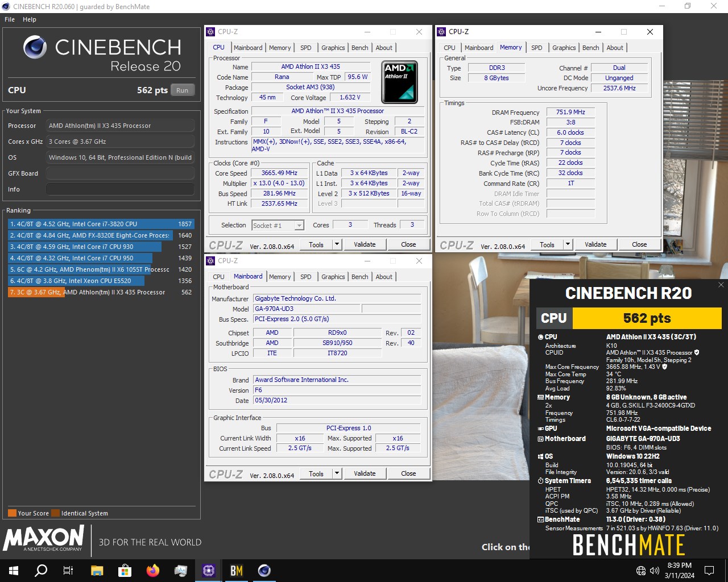
Task: Click CPU-Z Memory window title icon
Action: tap(441, 32)
